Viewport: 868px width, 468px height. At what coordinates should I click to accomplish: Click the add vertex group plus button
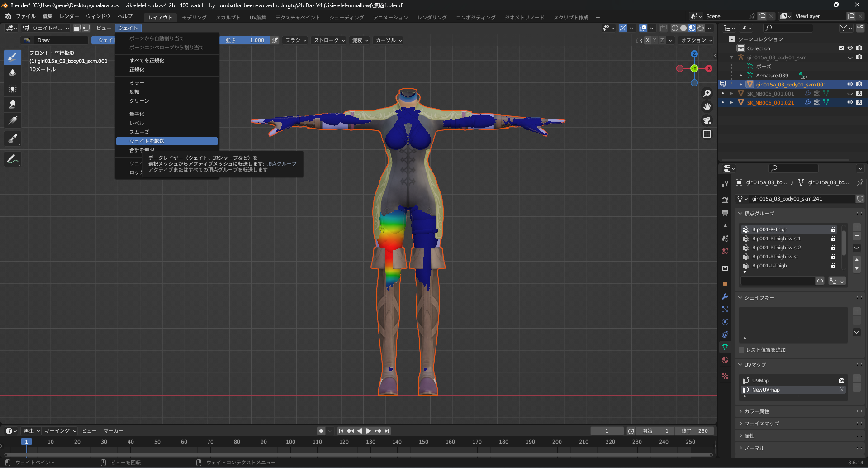click(x=857, y=227)
